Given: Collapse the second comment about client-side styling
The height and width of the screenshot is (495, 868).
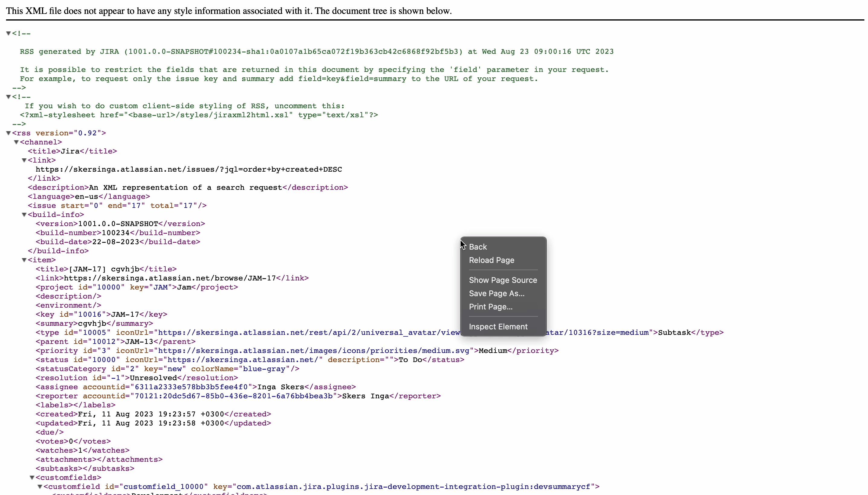Looking at the screenshot, I should pos(8,97).
